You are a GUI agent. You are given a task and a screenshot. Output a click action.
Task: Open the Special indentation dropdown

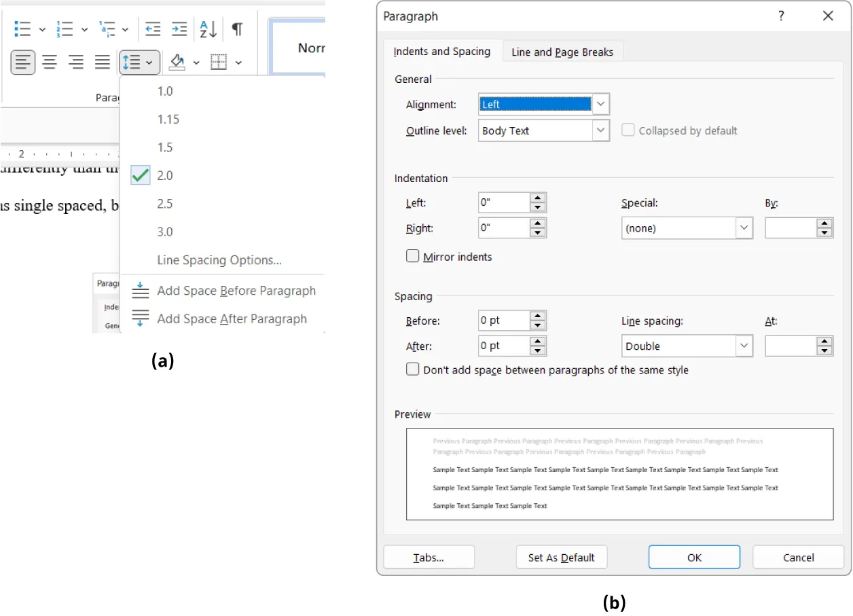pos(744,228)
